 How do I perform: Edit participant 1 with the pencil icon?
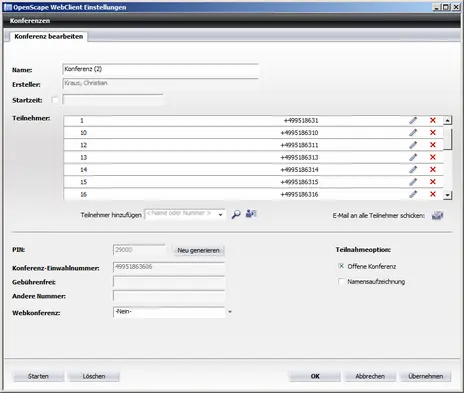click(x=413, y=120)
